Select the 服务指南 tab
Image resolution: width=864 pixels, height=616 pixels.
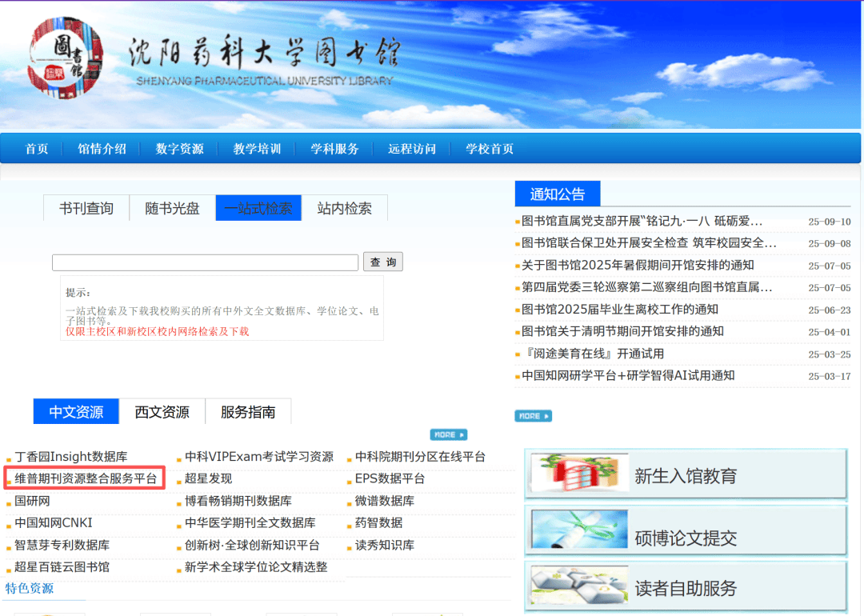(x=248, y=412)
